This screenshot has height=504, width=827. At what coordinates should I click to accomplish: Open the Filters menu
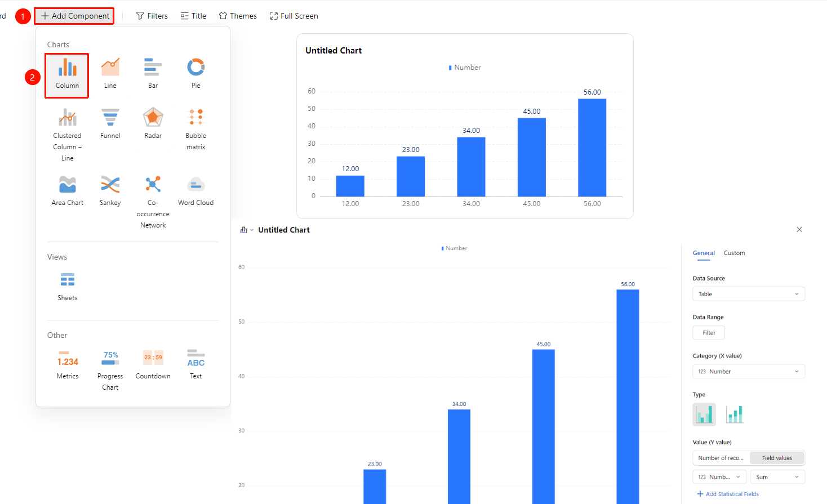[152, 16]
